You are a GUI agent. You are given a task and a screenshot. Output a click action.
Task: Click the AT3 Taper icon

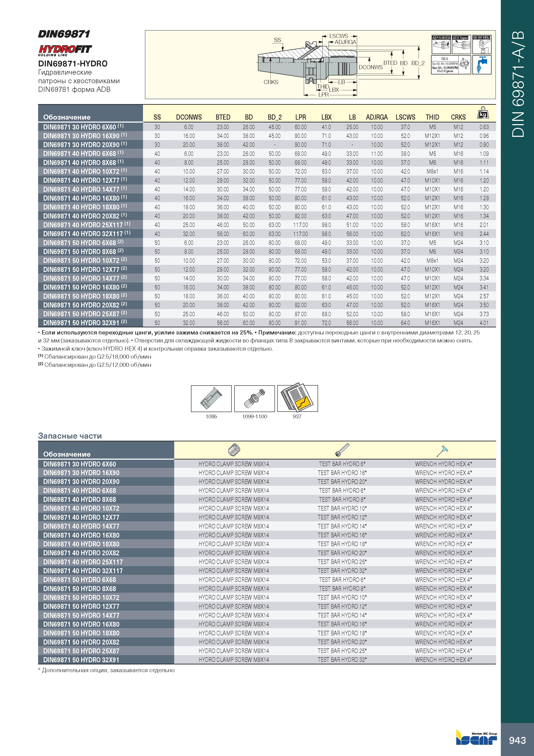click(462, 44)
